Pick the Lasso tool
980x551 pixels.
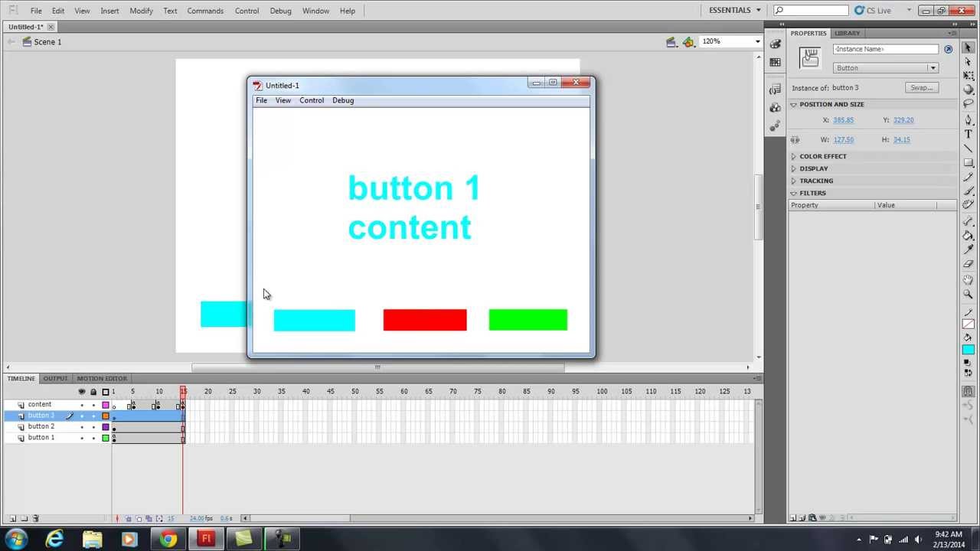tap(968, 105)
